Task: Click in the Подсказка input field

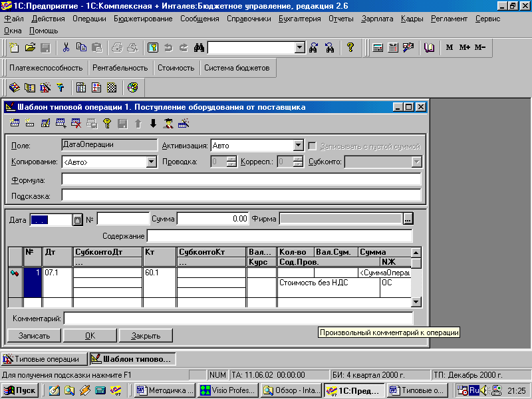Action: (x=241, y=195)
